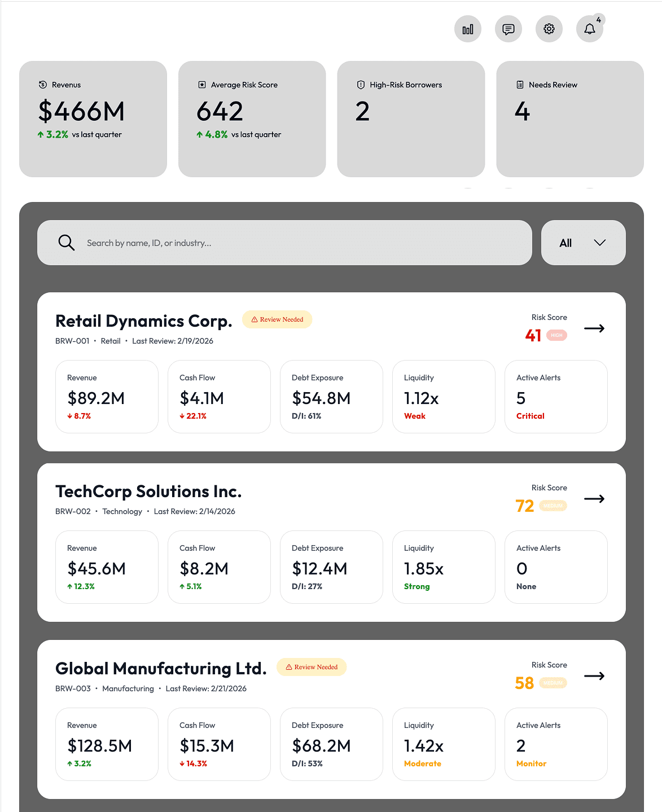Click the High-Risk Borrowers shield icon
662x812 pixels.
(361, 85)
